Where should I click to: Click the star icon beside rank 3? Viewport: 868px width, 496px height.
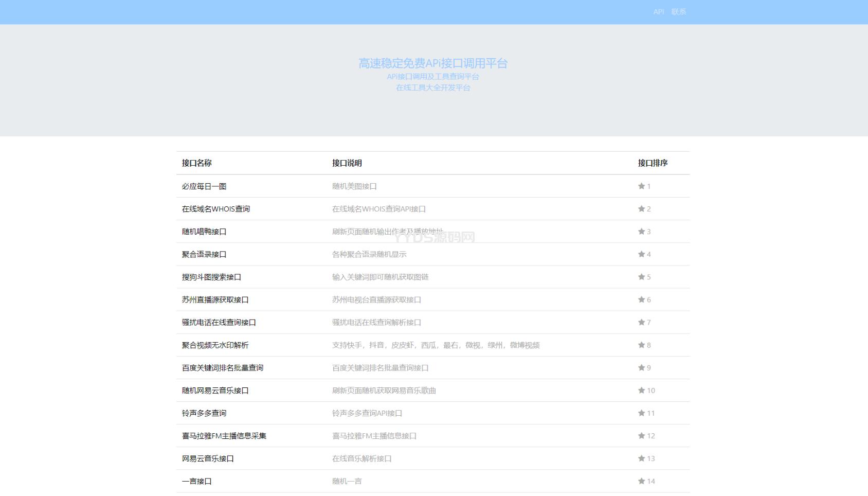click(641, 232)
